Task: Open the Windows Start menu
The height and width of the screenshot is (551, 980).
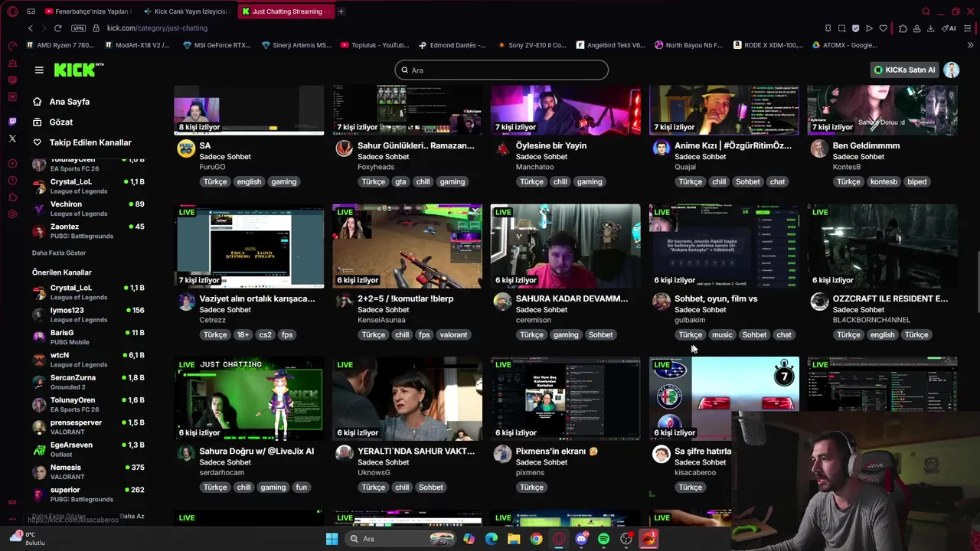Action: point(332,539)
